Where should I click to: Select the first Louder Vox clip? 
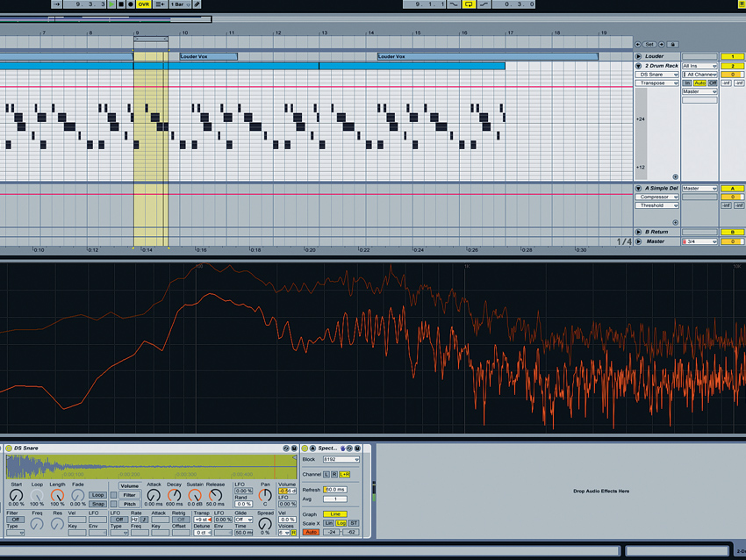click(208, 57)
